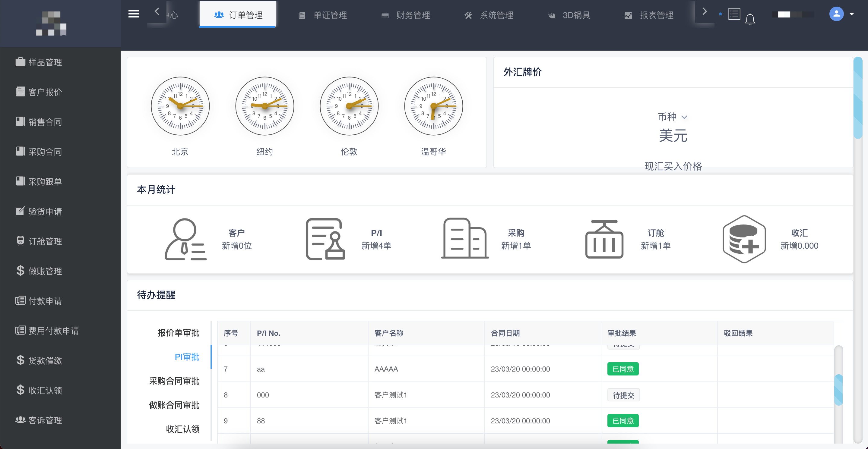Switch to the 报表管理 tab

649,15
